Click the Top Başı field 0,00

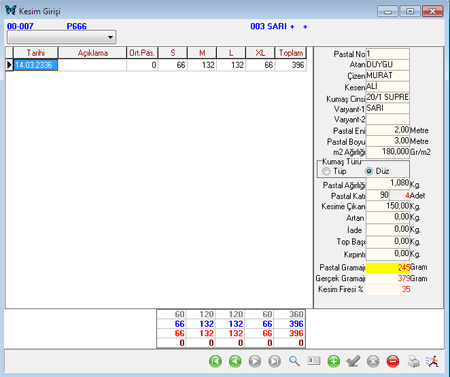point(387,241)
